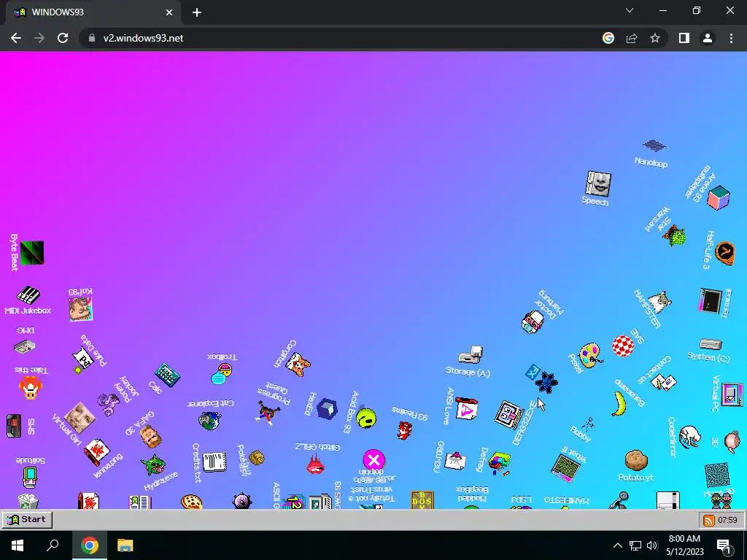This screenshot has width=747, height=560.
Task: Launch the Terminal icon
Action: (711, 300)
